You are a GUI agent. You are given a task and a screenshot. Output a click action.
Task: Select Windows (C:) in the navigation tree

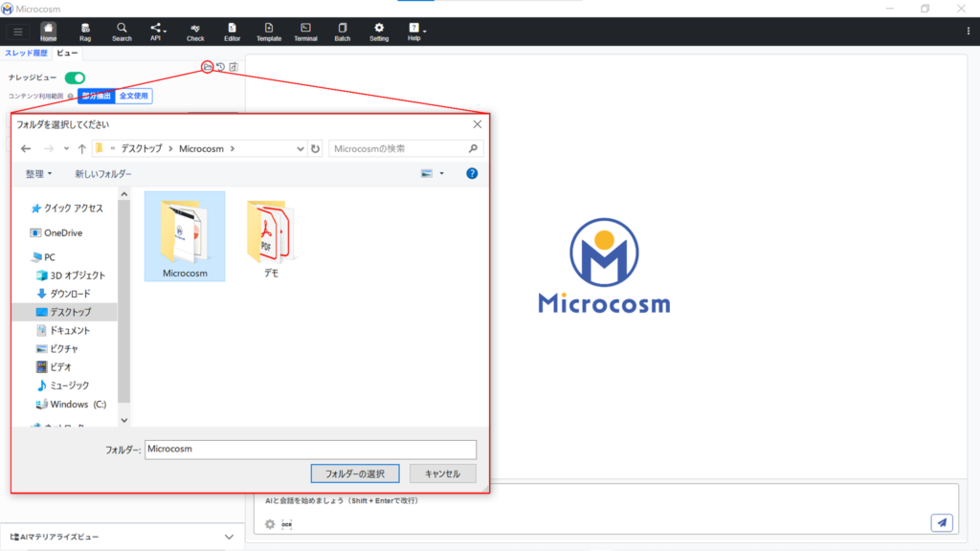point(71,405)
